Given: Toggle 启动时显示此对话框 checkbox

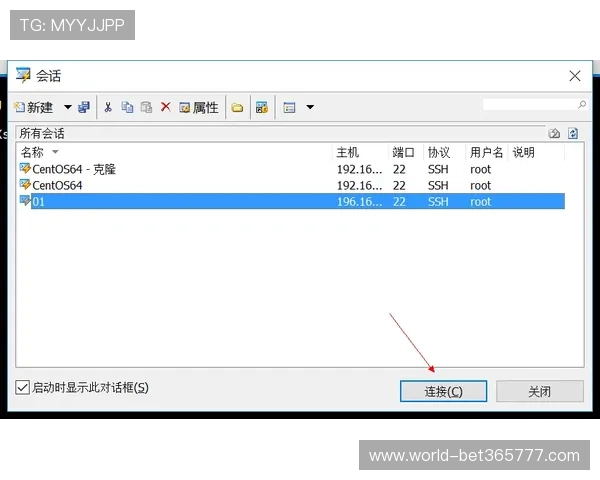Looking at the screenshot, I should pos(22,387).
